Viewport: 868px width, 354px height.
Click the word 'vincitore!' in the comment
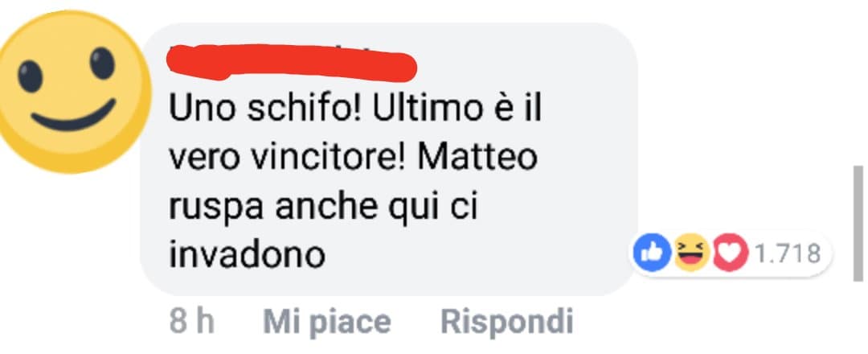pos(331,158)
